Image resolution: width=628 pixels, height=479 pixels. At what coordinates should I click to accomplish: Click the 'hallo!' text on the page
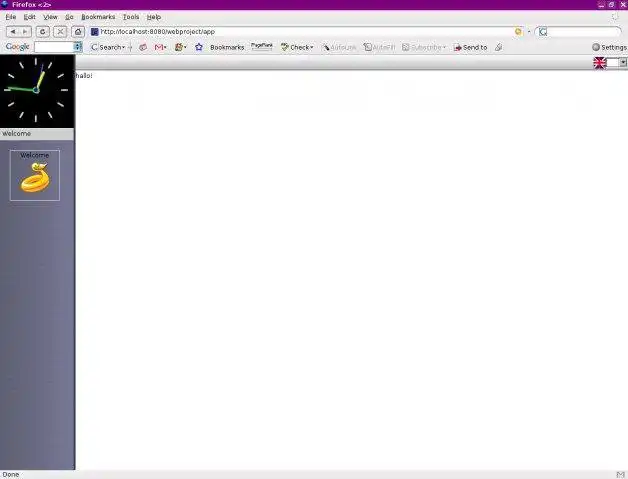coord(84,76)
